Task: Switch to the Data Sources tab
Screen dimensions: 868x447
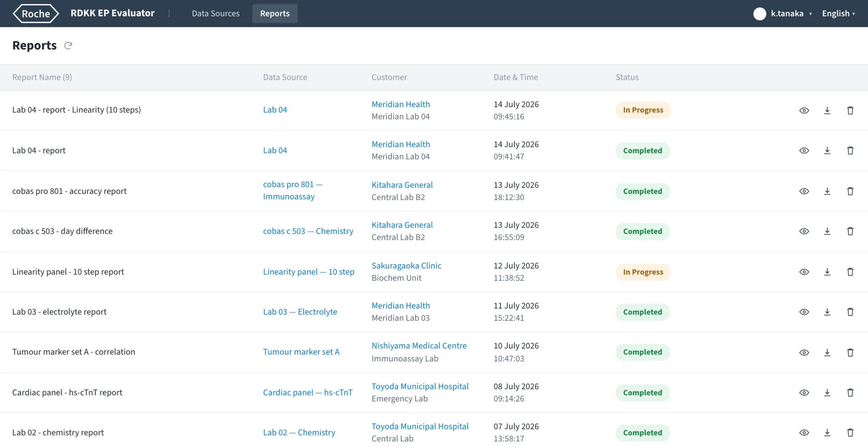Action: 216,13
